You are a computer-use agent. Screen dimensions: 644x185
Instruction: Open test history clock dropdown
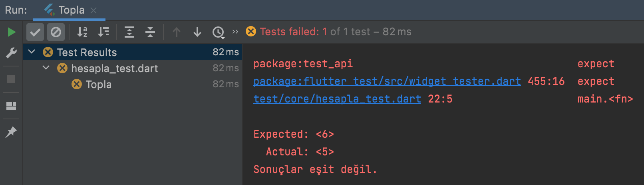pyautogui.click(x=219, y=32)
